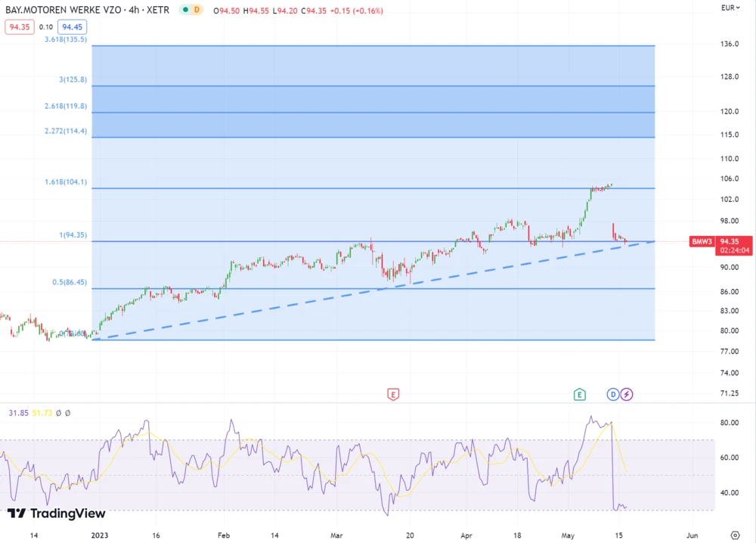
Task: Click the red 94.35 sell price button
Action: 18,27
